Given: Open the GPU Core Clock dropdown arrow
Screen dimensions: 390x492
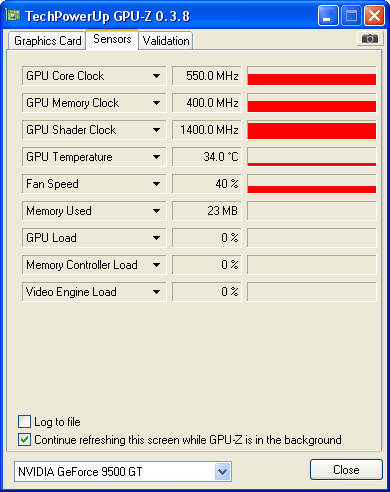Looking at the screenshot, I should click(x=156, y=76).
